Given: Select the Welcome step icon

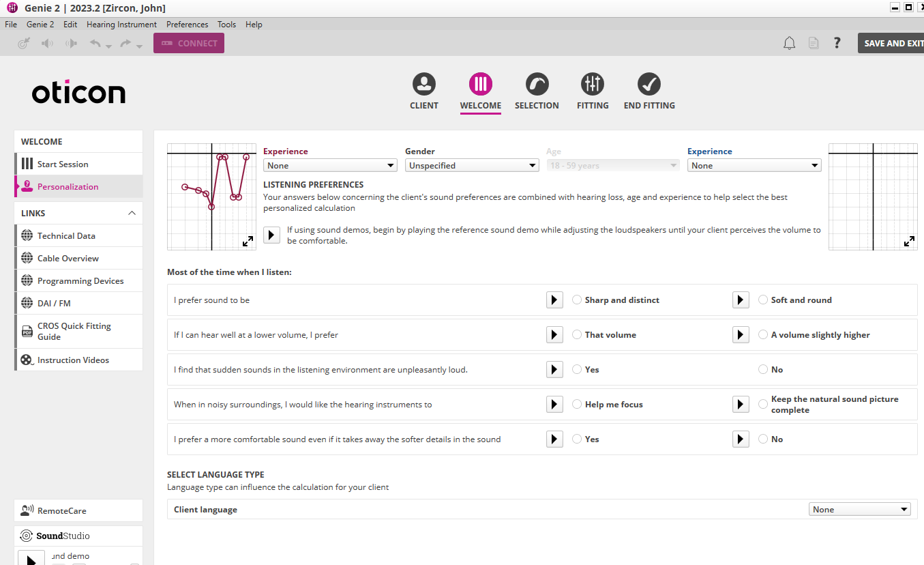Looking at the screenshot, I should click(481, 84).
